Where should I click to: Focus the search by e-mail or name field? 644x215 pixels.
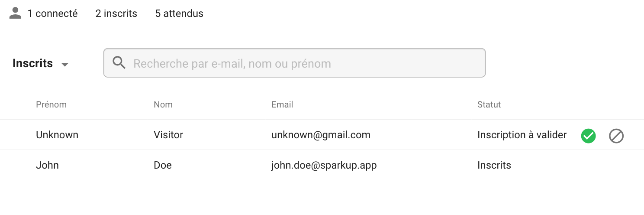(303, 63)
